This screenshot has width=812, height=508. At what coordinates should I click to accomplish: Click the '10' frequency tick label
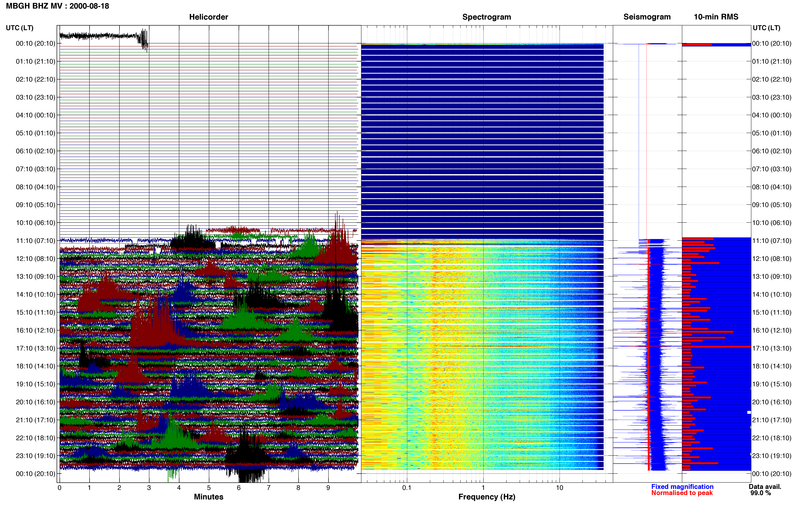tap(559, 488)
